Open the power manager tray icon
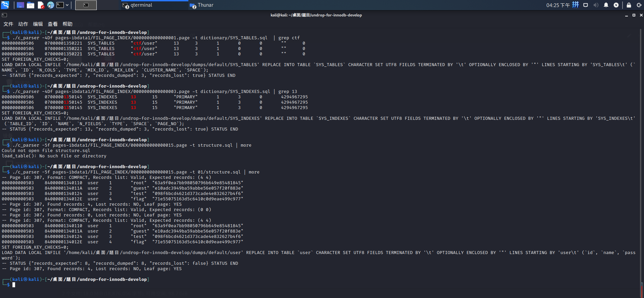 click(616, 5)
